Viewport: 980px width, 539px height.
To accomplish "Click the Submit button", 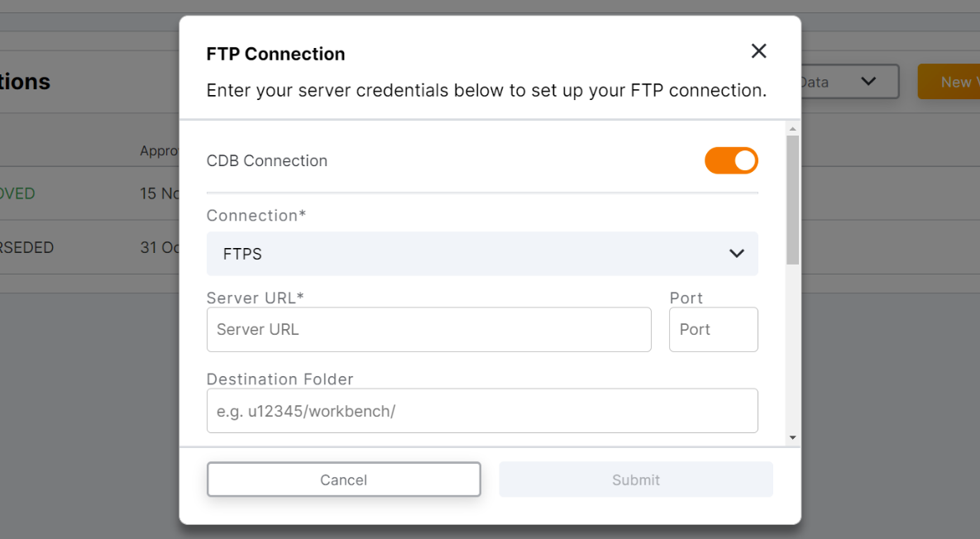I will [635, 479].
